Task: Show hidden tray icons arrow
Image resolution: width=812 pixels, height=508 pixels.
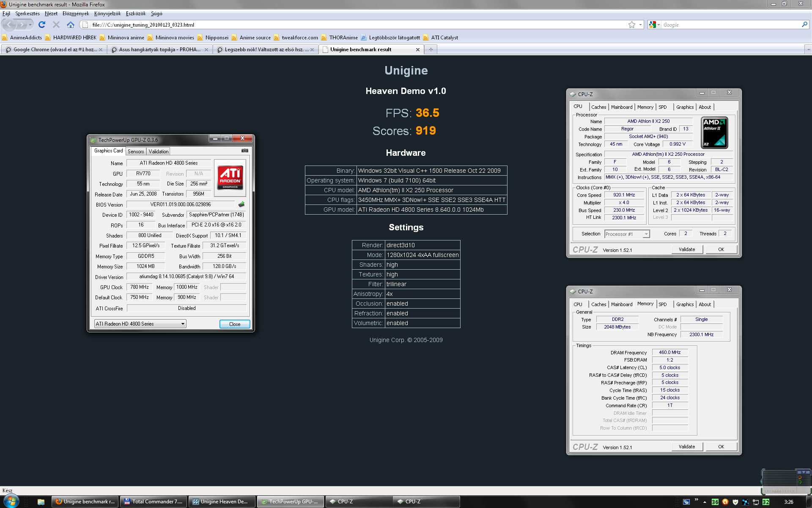Action: 705,502
